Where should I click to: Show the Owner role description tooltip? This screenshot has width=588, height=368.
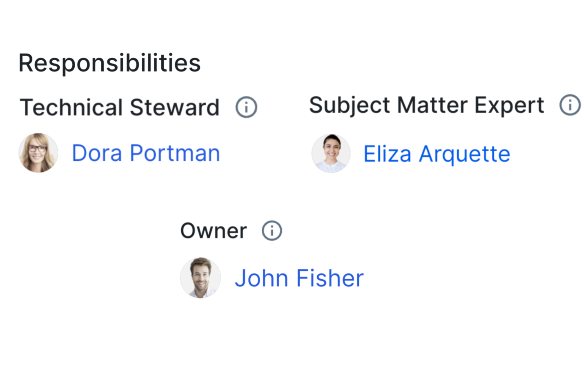pyautogui.click(x=272, y=231)
